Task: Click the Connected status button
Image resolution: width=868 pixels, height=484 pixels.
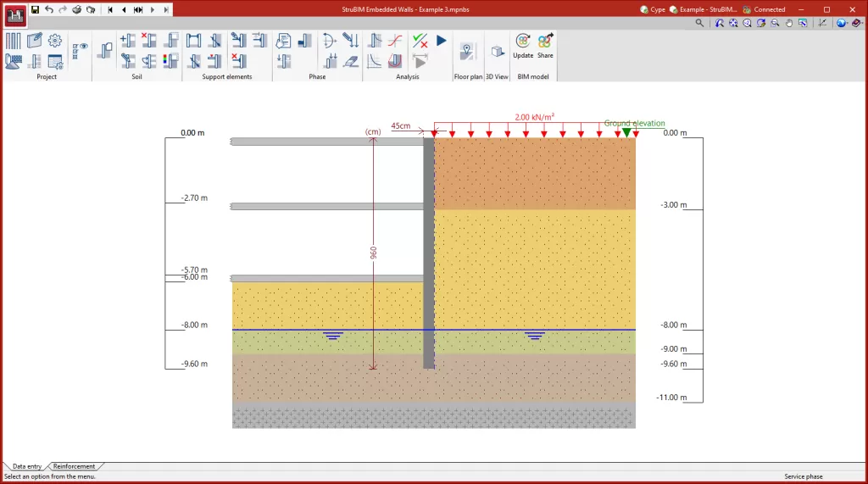Action: click(764, 9)
